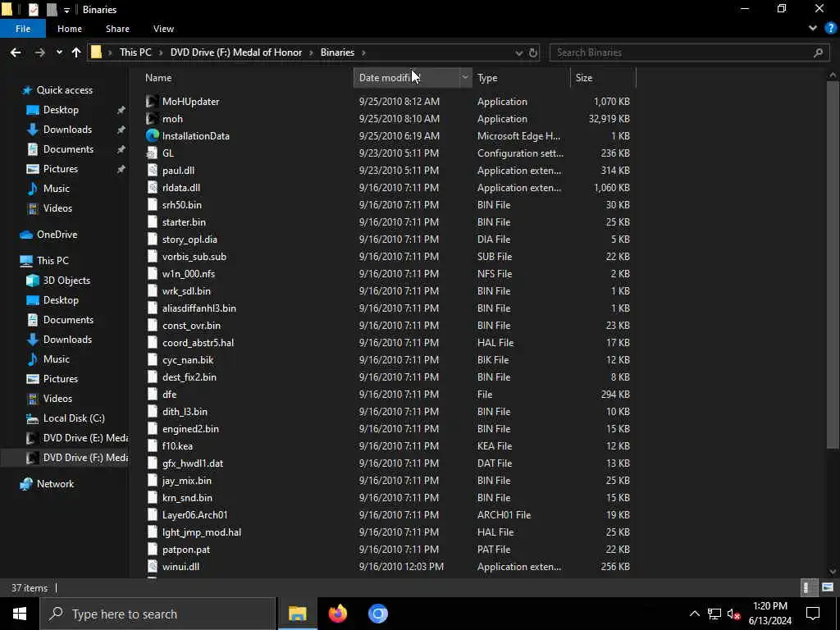
Task: Sort by the Type column
Action: 487,78
